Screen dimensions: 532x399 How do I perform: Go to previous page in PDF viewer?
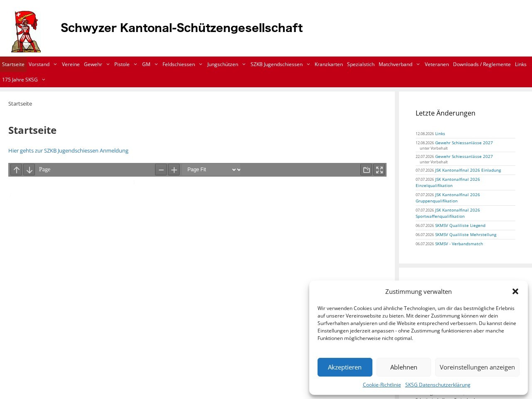16,170
